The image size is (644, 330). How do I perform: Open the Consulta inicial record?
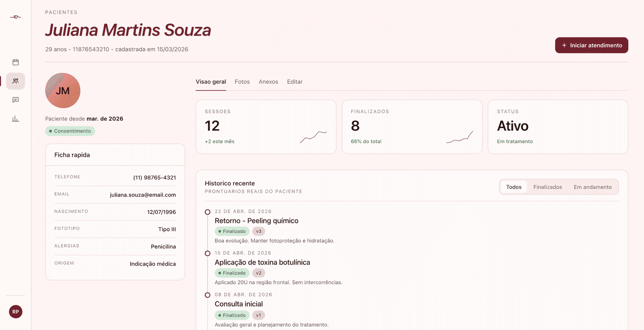click(239, 304)
